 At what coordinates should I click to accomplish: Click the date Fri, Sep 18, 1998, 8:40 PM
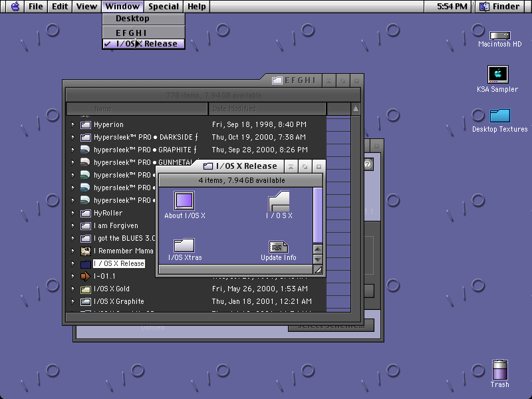click(x=259, y=125)
